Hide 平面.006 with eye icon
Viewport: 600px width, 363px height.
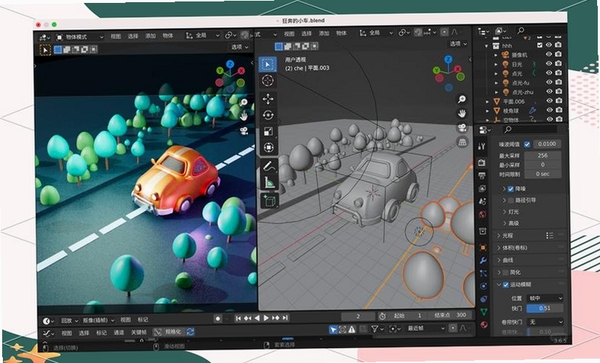[x=549, y=101]
